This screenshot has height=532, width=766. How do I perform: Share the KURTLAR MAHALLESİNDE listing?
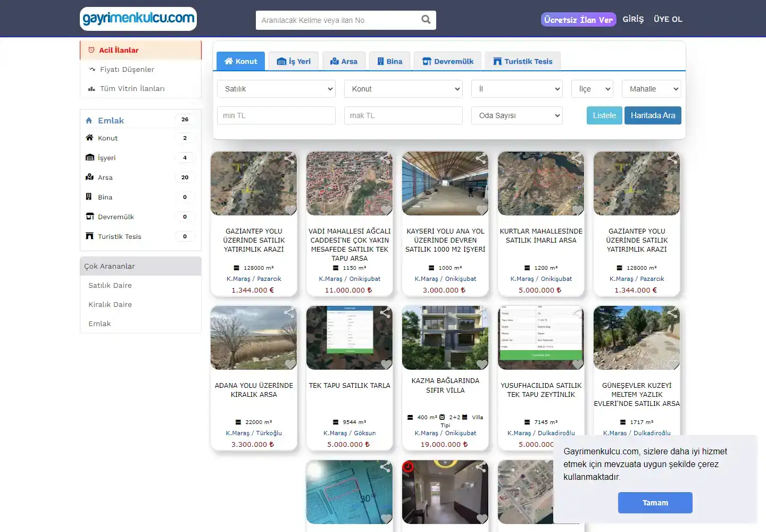pos(577,158)
